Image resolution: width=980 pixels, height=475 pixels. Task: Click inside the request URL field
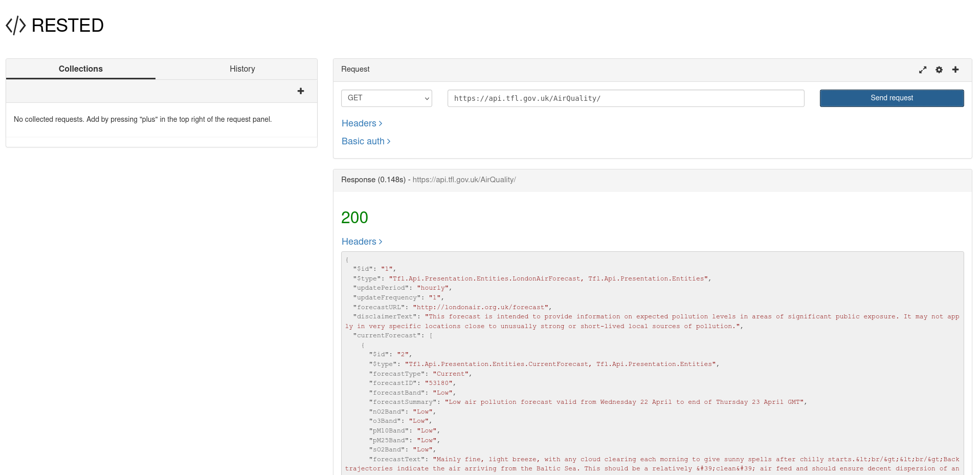[x=625, y=98]
